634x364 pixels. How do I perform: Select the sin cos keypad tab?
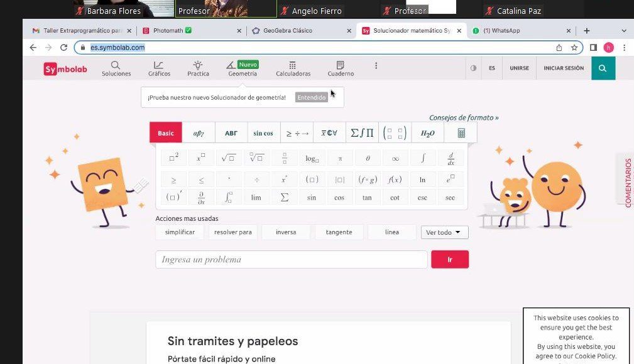pyautogui.click(x=263, y=133)
